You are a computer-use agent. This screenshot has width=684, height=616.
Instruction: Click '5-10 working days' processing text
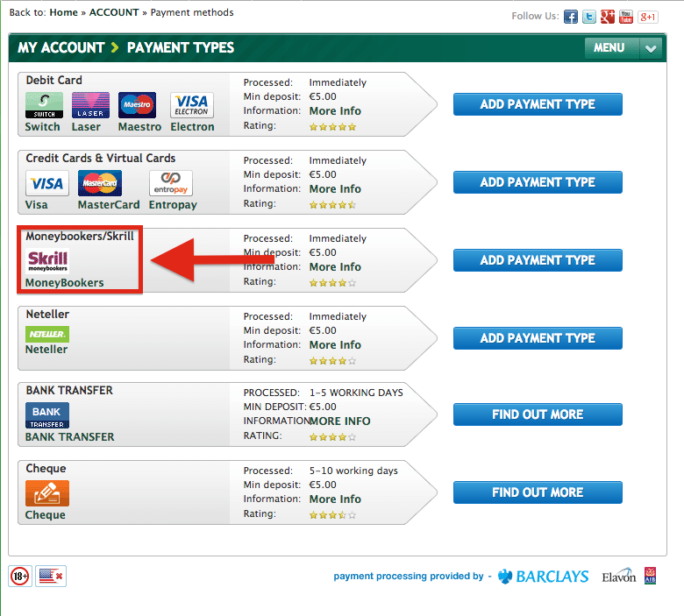pyautogui.click(x=353, y=471)
